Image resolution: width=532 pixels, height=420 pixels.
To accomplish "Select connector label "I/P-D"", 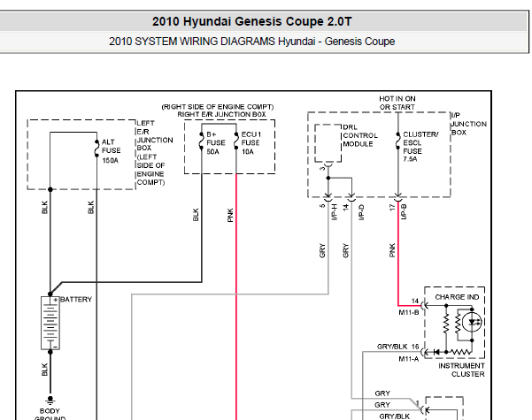I will [361, 212].
